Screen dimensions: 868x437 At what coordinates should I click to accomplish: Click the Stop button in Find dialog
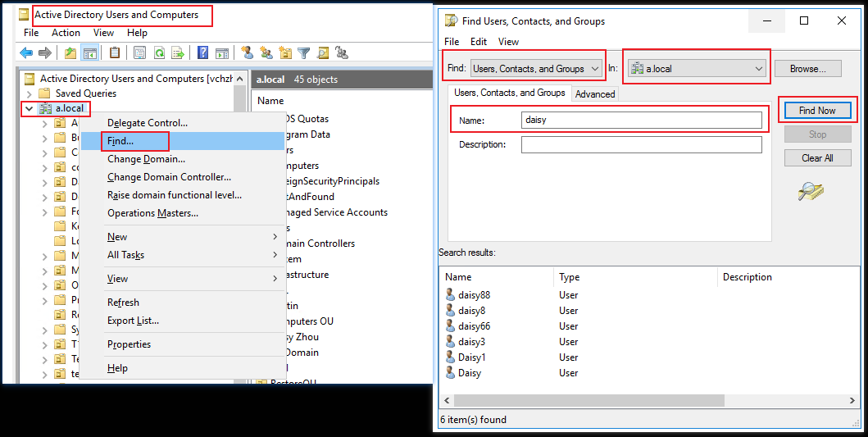point(817,134)
